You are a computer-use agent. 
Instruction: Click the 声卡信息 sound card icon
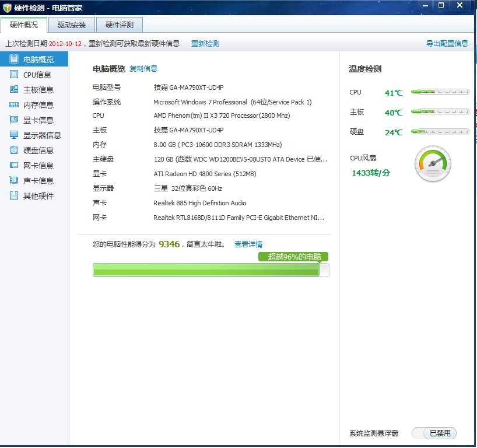pyautogui.click(x=13, y=180)
